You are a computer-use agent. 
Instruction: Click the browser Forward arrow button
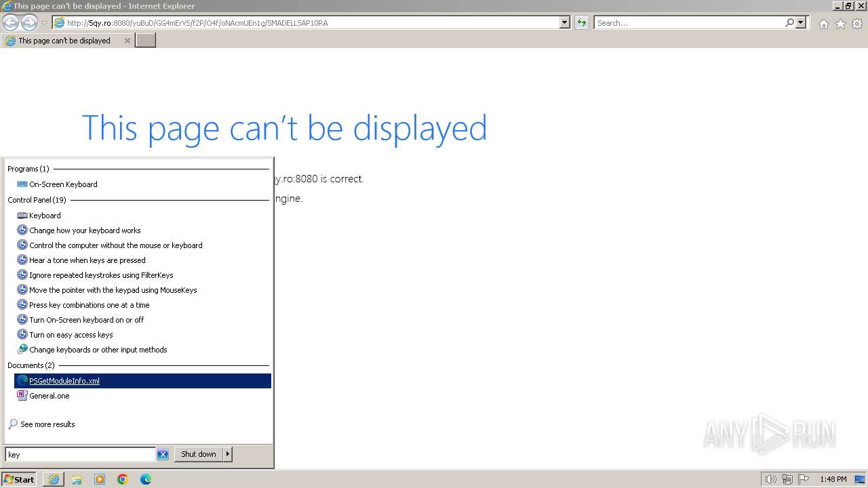coord(29,23)
